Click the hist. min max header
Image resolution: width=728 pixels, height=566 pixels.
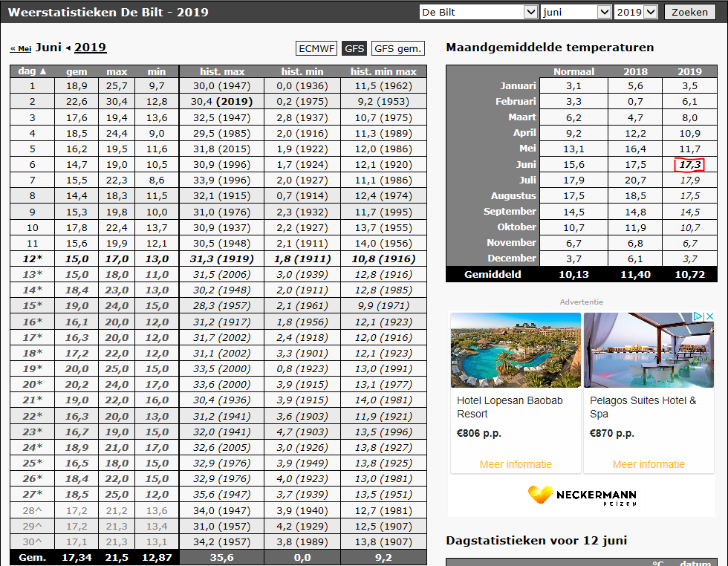(x=383, y=71)
